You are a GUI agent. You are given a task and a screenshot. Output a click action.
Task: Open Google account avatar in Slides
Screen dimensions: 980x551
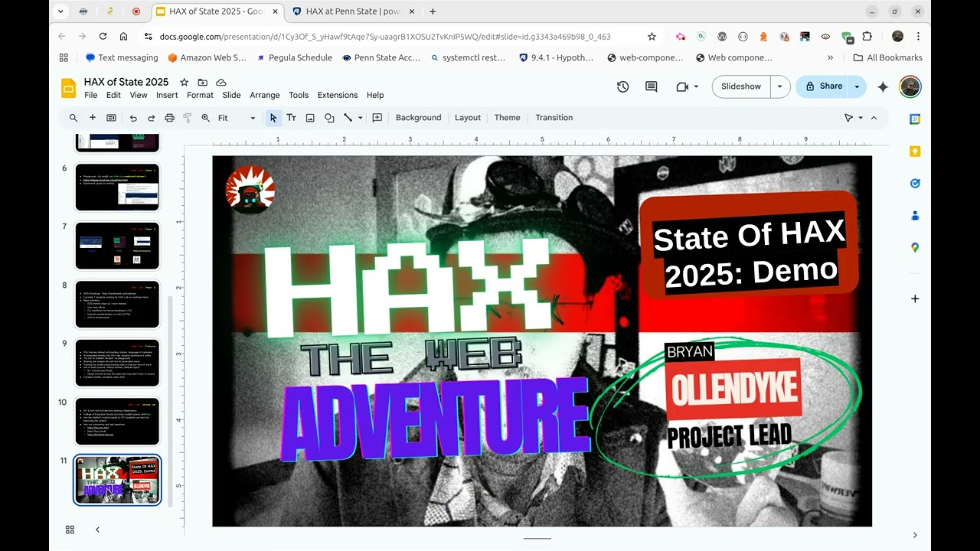pyautogui.click(x=910, y=86)
